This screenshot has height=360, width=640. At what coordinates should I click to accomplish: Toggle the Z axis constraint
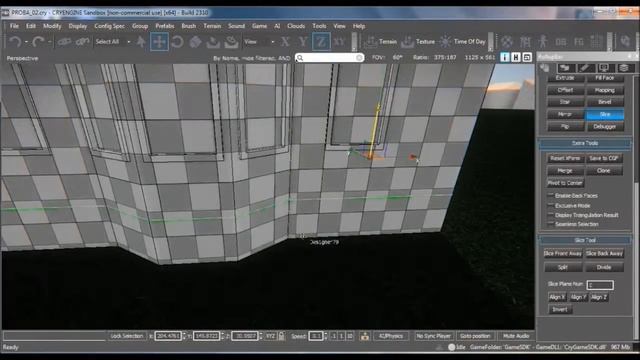(321, 42)
